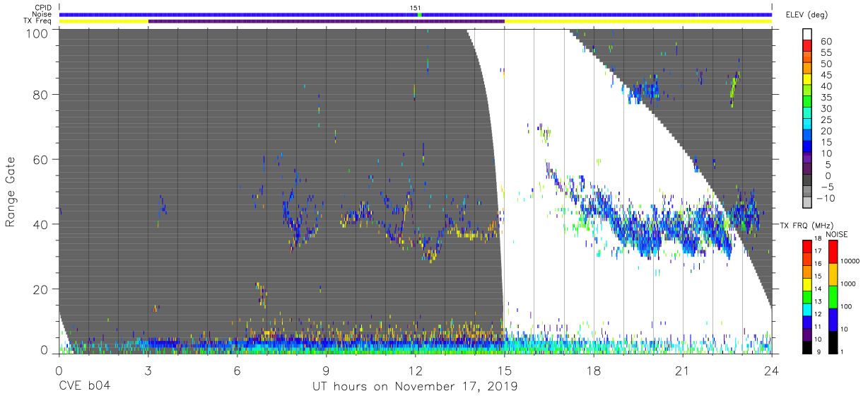Pick the orange NOISE segment above 1000
Image resolution: width=868 pixels, height=401 pixels.
833,274
